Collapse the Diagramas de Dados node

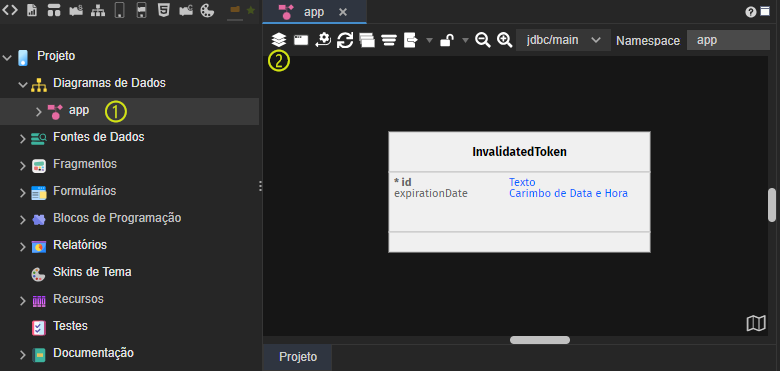click(x=23, y=85)
